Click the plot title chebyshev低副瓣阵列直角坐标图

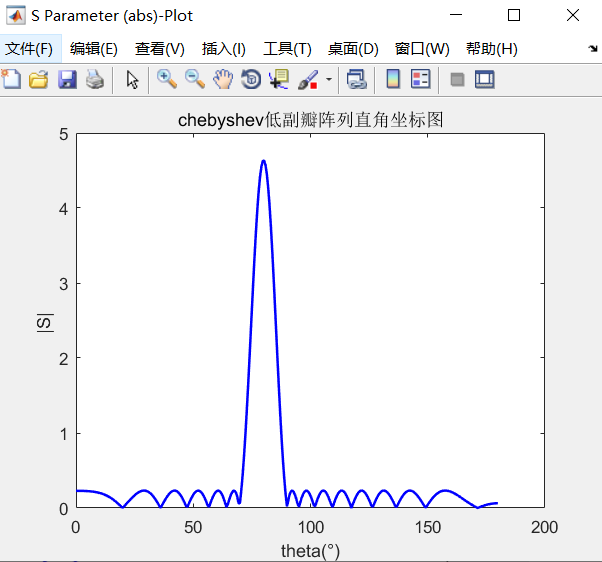pos(311,120)
